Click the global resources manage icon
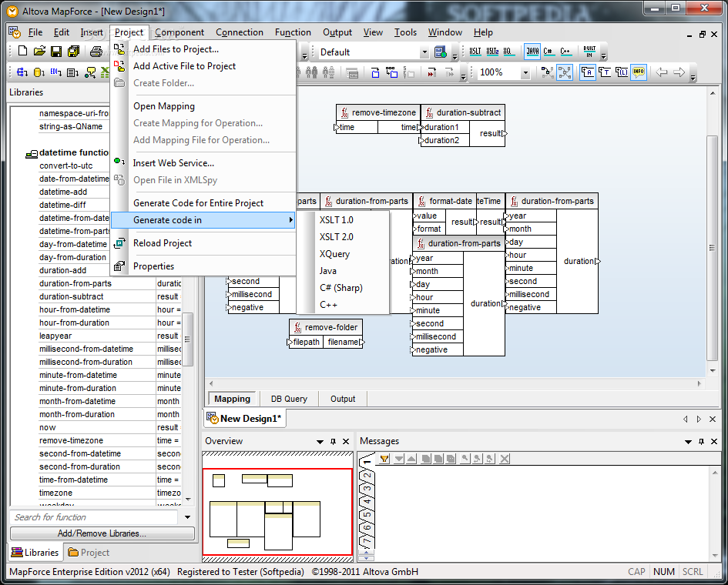Image resolution: width=728 pixels, height=585 pixels. pos(440,52)
